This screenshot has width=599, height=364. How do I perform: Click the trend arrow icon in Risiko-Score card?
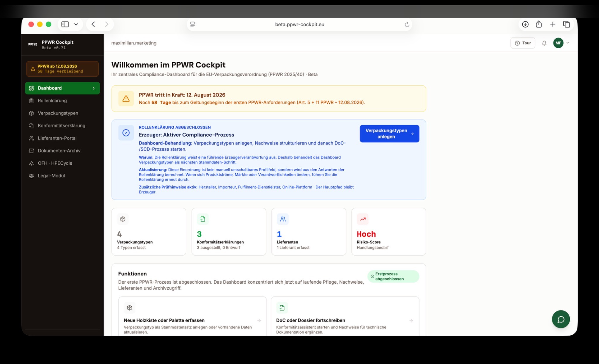pos(363,219)
